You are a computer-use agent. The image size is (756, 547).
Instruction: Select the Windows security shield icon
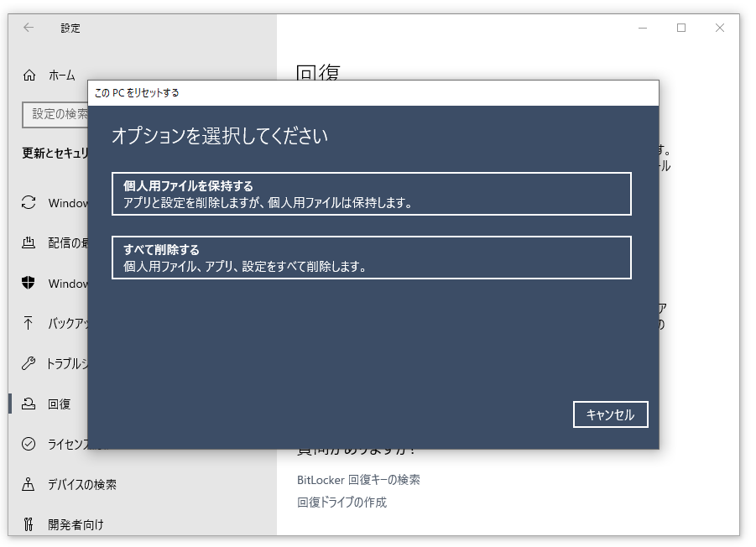(x=29, y=283)
